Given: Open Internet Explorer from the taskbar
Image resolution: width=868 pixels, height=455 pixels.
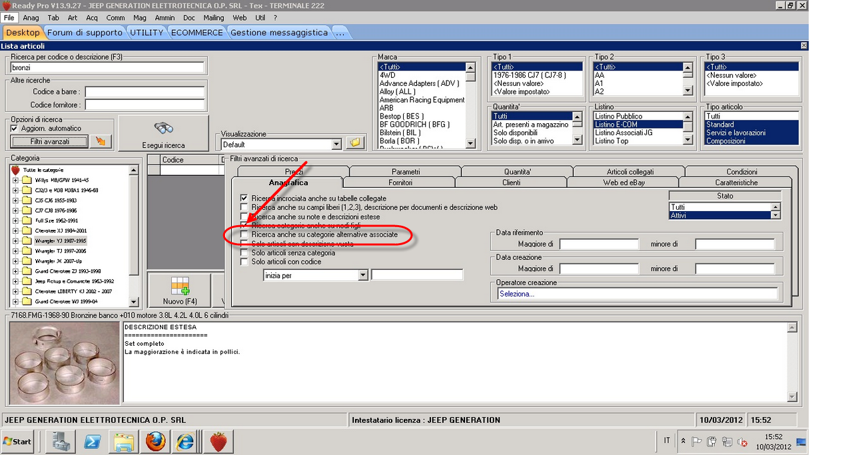Looking at the screenshot, I should click(185, 441).
